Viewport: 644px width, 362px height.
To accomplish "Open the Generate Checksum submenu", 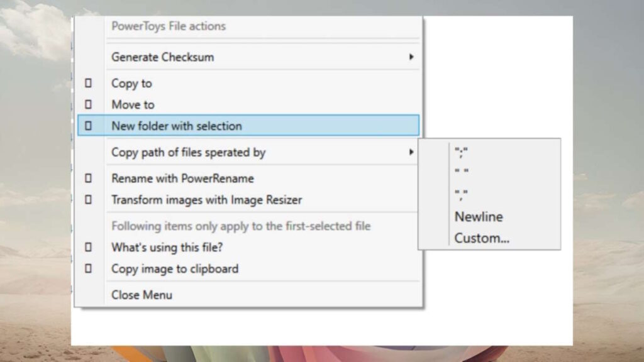I will pos(248,57).
